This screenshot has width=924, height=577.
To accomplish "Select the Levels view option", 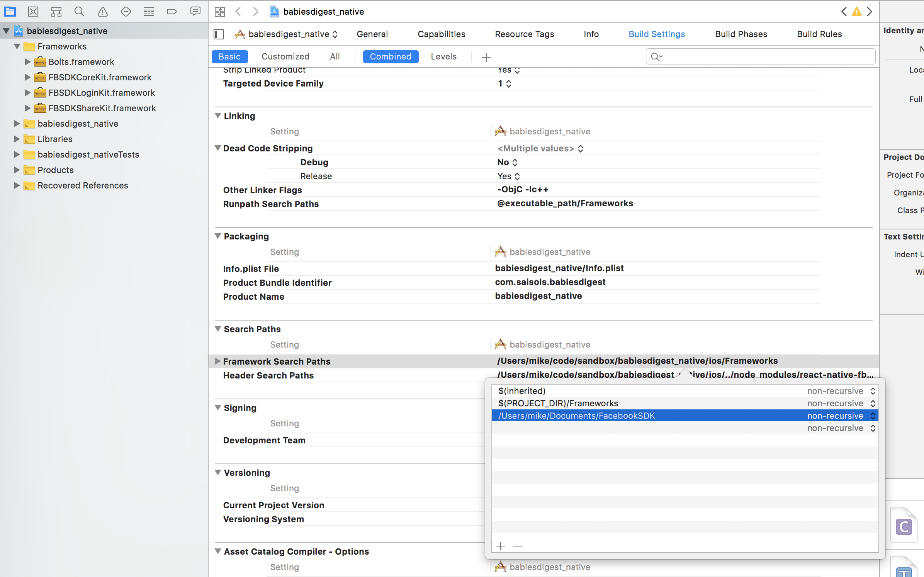I will coord(443,56).
